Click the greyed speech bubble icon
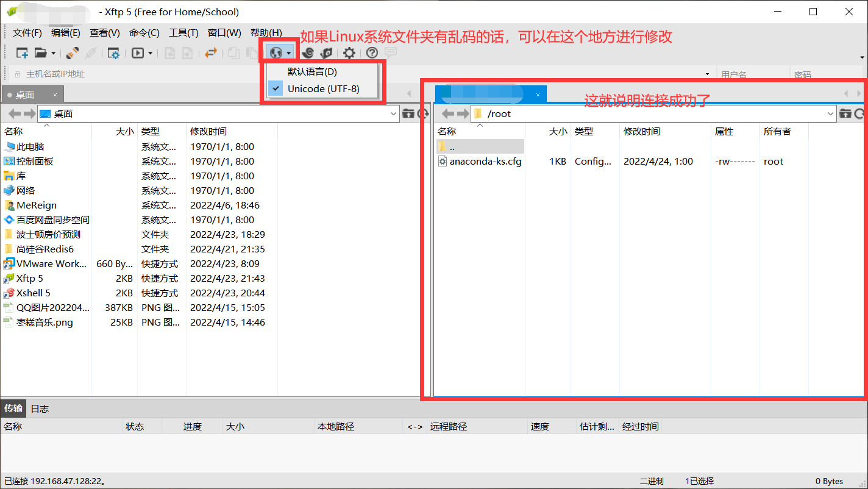The height and width of the screenshot is (489, 868). coord(391,53)
